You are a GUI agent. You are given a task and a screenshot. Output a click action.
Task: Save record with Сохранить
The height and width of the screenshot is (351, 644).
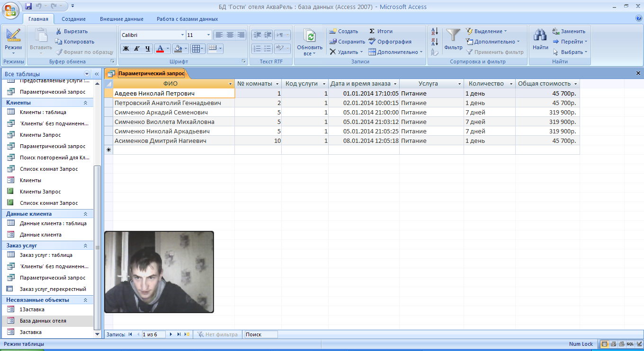tap(347, 42)
